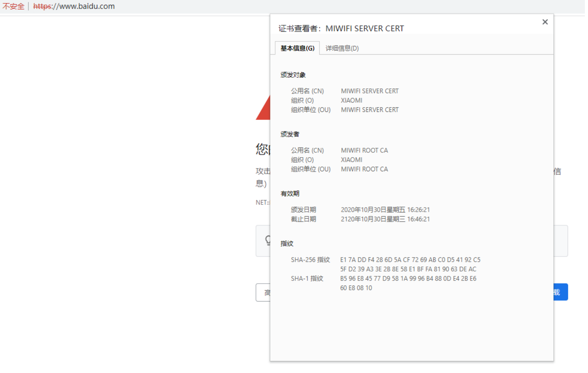The height and width of the screenshot is (373, 588).
Task: Close the certificate viewer dialog
Action: click(x=545, y=22)
